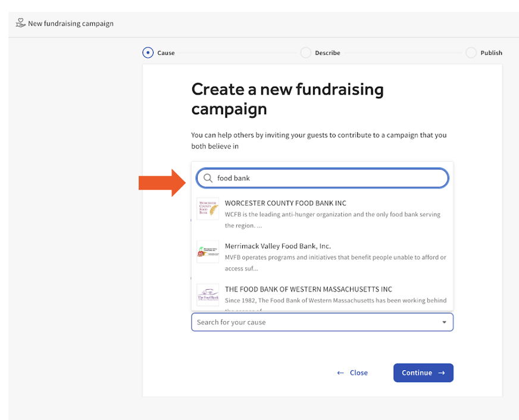Screen dimensions: 519x420
Task: Click the Food Bank of Western Massachusetts logo
Action: click(208, 294)
